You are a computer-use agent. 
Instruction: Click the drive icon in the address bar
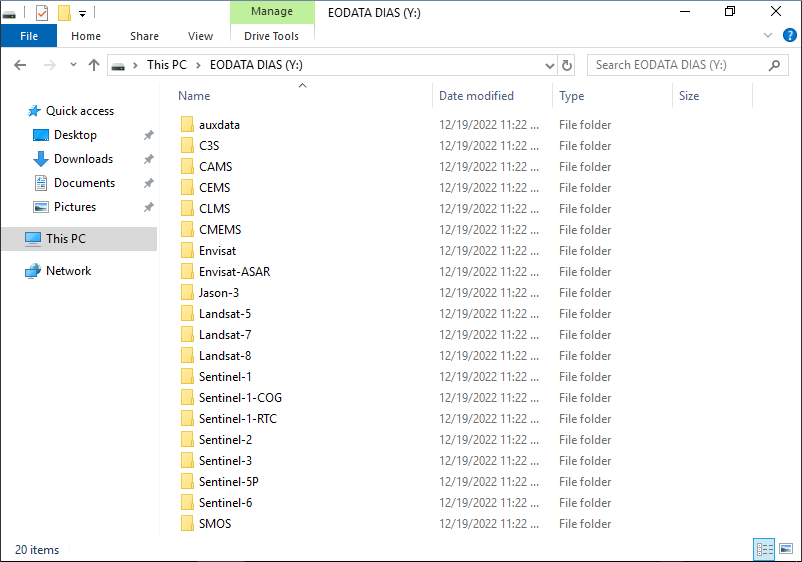pyautogui.click(x=118, y=65)
